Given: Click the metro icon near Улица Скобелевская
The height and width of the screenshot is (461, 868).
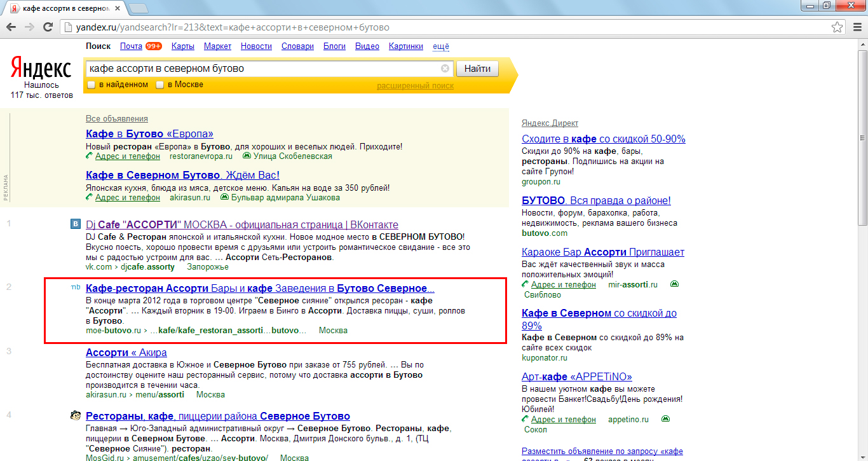Looking at the screenshot, I should coord(247,156).
